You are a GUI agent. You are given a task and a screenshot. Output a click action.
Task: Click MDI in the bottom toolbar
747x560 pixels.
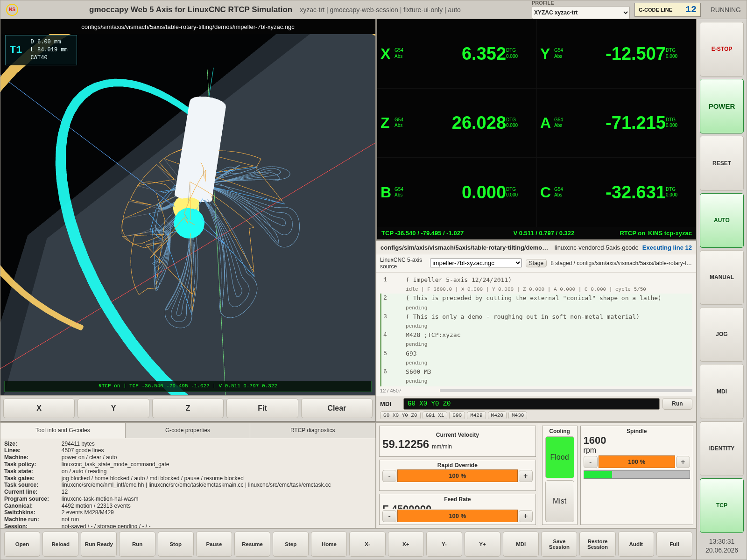tap(521, 544)
